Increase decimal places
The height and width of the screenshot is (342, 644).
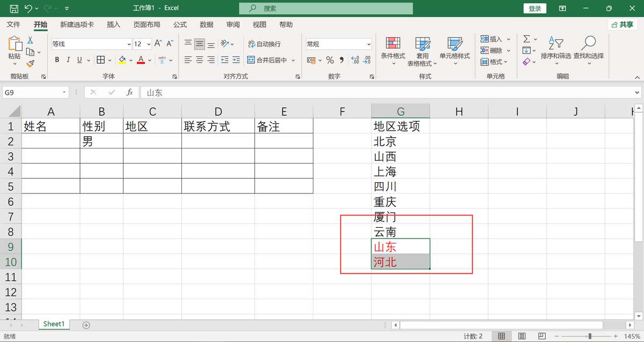(x=355, y=60)
